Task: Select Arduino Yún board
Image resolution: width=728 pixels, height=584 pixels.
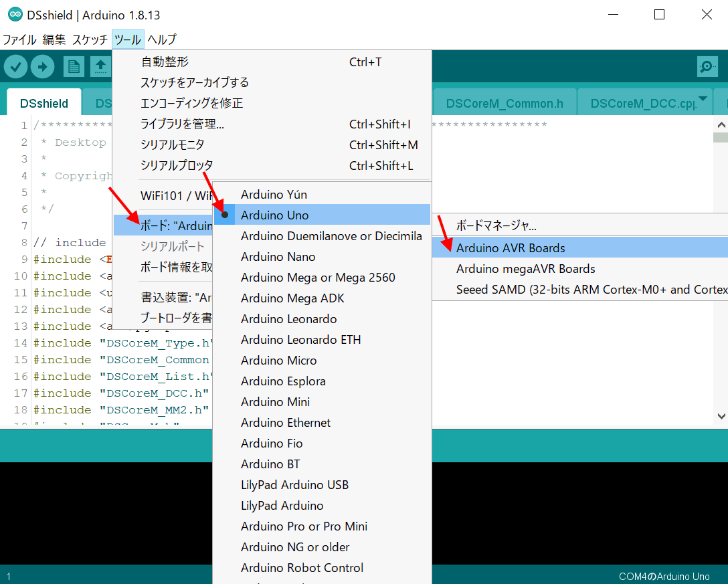Action: click(323, 195)
